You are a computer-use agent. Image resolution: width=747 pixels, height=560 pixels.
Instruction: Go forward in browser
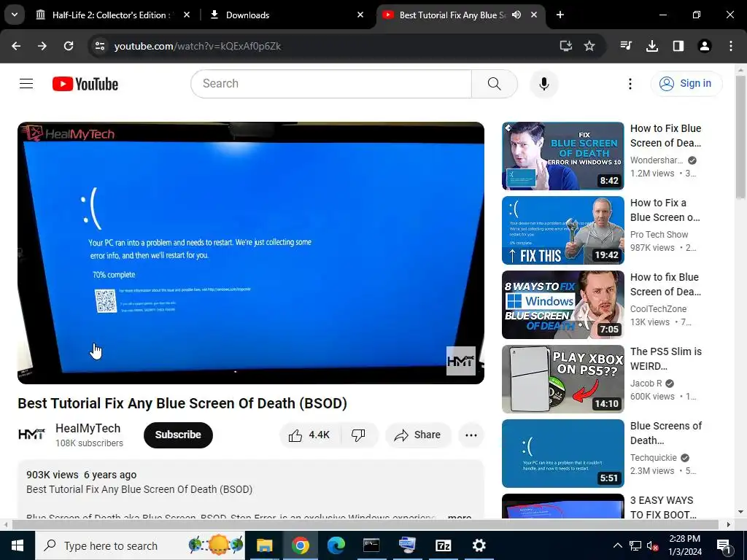pos(42,46)
